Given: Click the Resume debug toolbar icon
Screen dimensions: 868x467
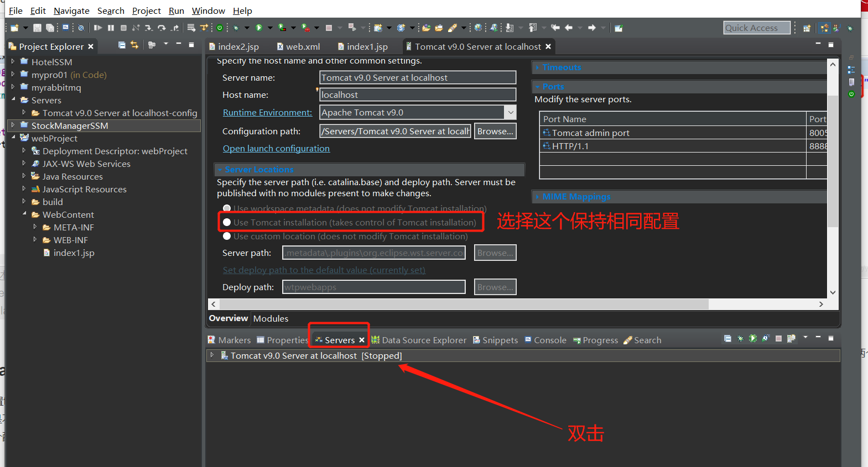Looking at the screenshot, I should tap(98, 28).
